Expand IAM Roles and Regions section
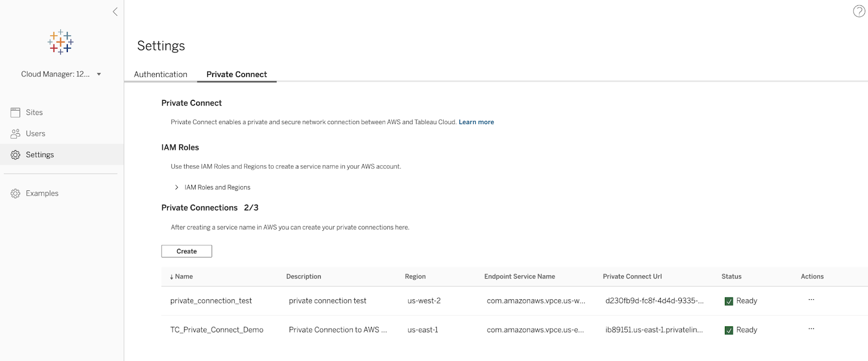 point(177,188)
